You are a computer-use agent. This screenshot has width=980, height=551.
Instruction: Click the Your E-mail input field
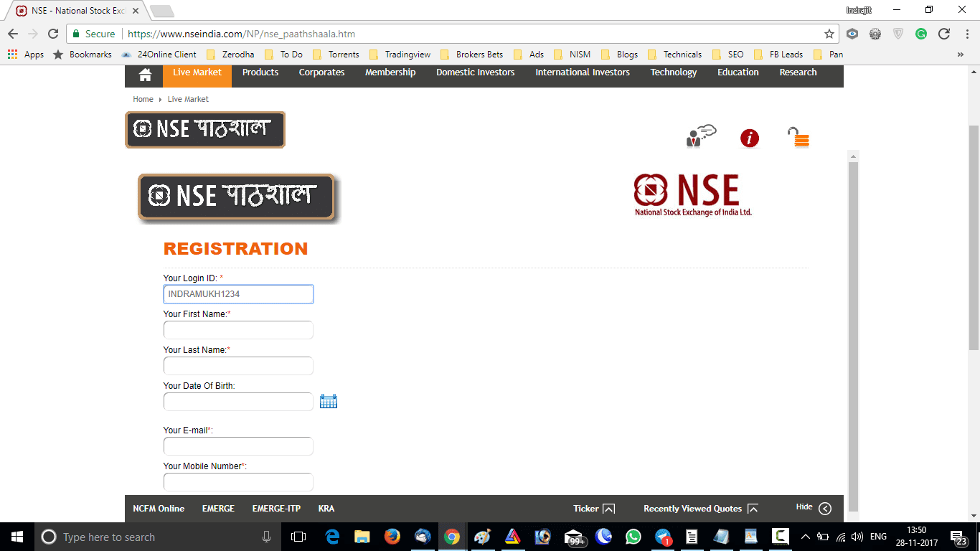tap(238, 446)
